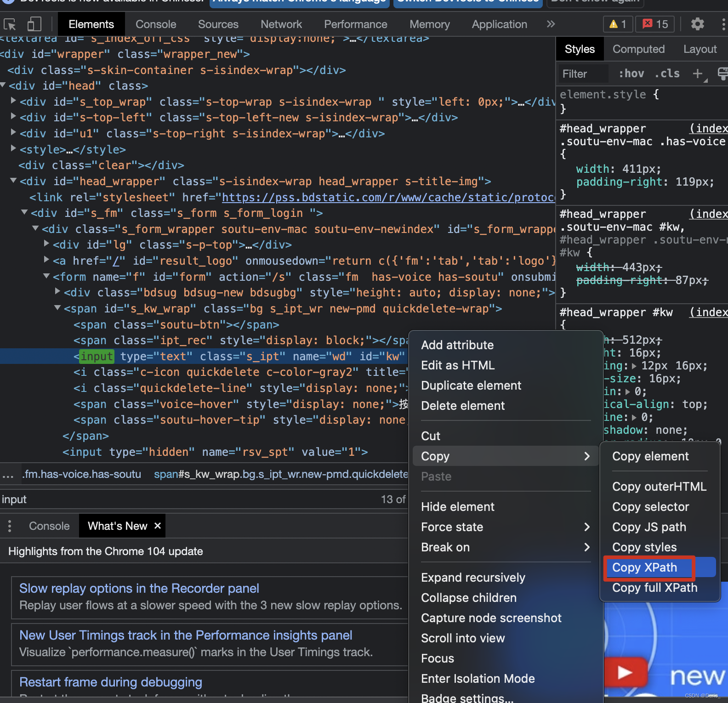Screen dimensions: 728x703
Task: Activate the inspect element picker icon
Action: point(10,24)
